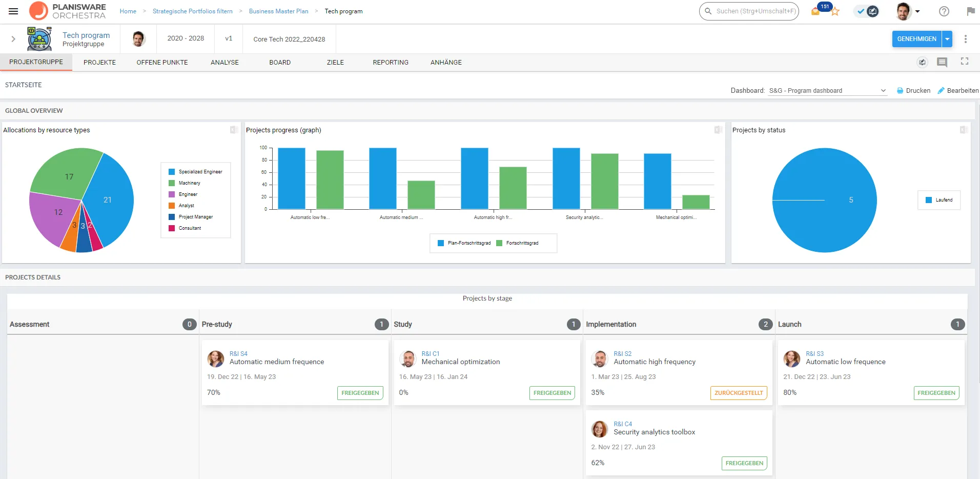Open the help question mark icon
This screenshot has height=479, width=980.
click(944, 11)
